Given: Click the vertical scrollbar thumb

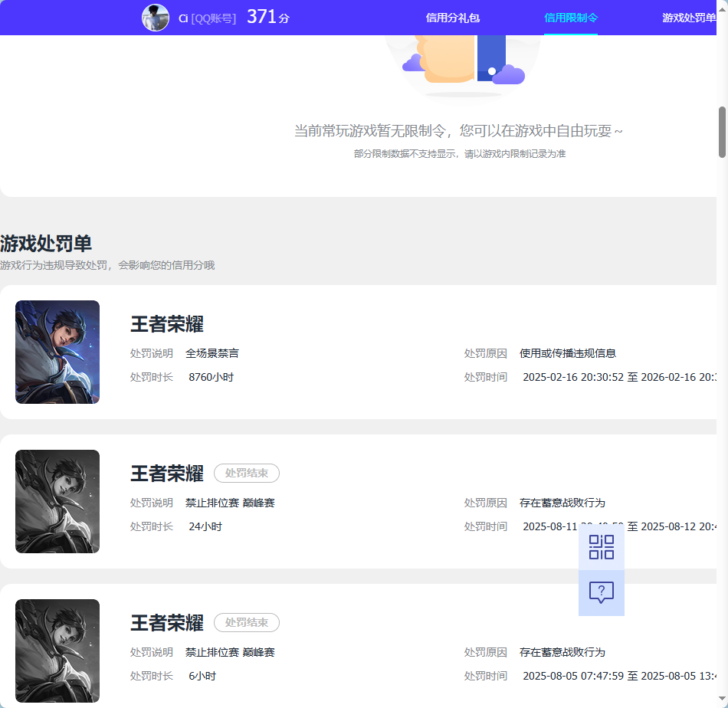Looking at the screenshot, I should [722, 133].
